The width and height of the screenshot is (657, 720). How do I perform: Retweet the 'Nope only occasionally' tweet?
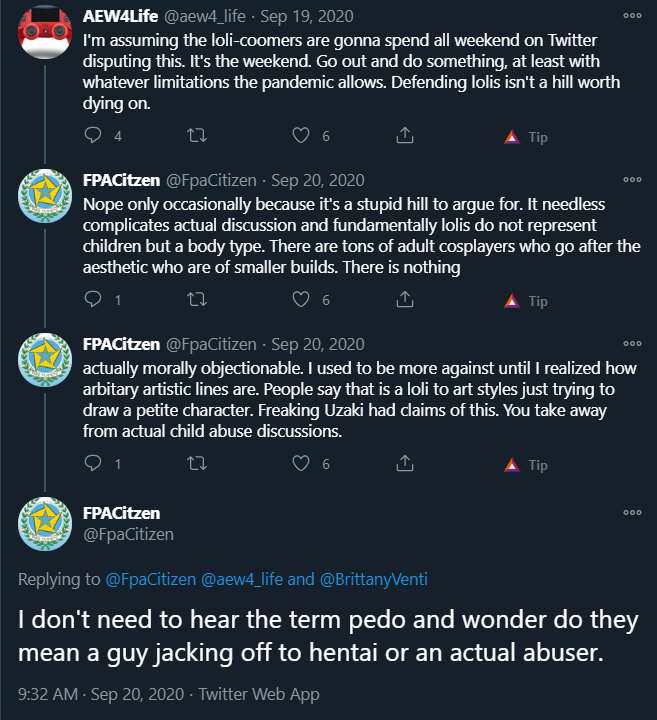197,299
